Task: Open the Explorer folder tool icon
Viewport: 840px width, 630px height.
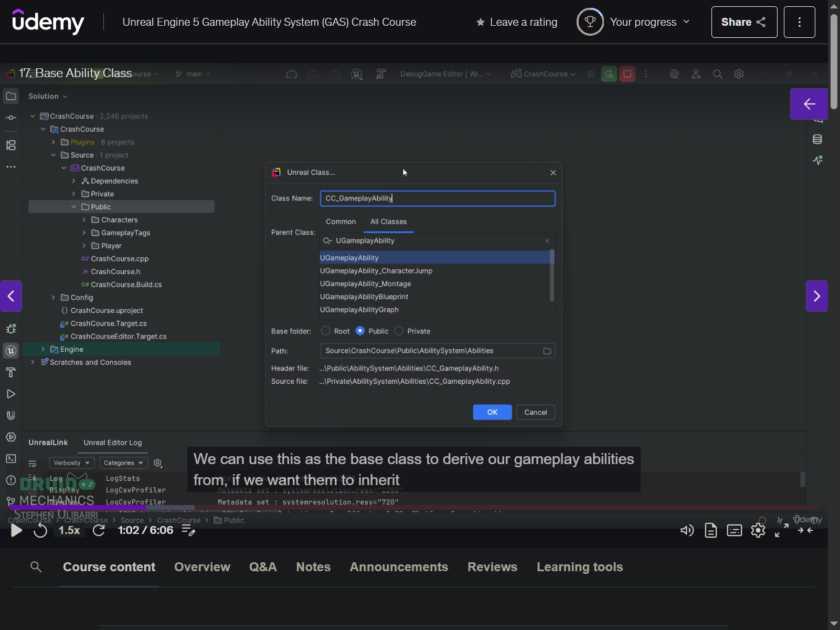Action: [10, 96]
